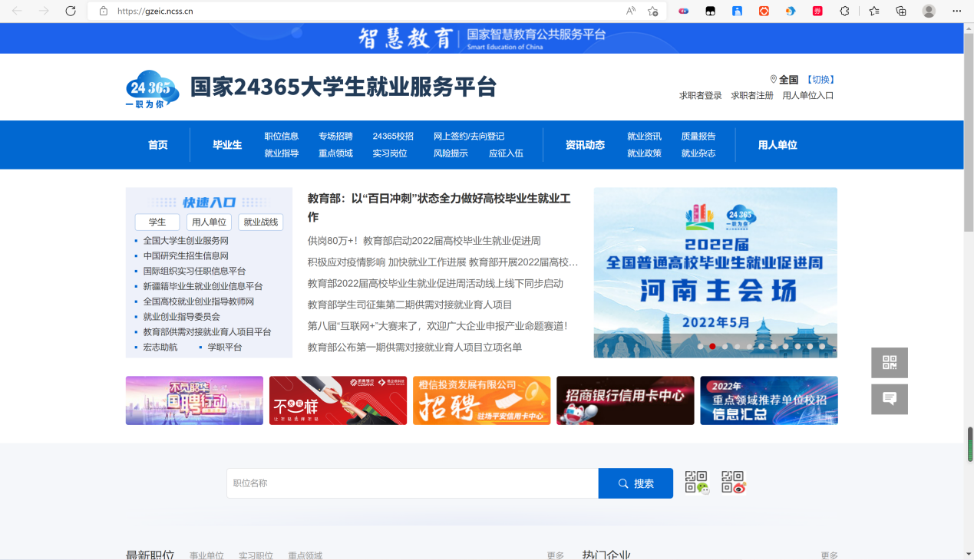The width and height of the screenshot is (974, 560).
Task: Open the 资讯动态 navigation menu
Action: tap(585, 145)
